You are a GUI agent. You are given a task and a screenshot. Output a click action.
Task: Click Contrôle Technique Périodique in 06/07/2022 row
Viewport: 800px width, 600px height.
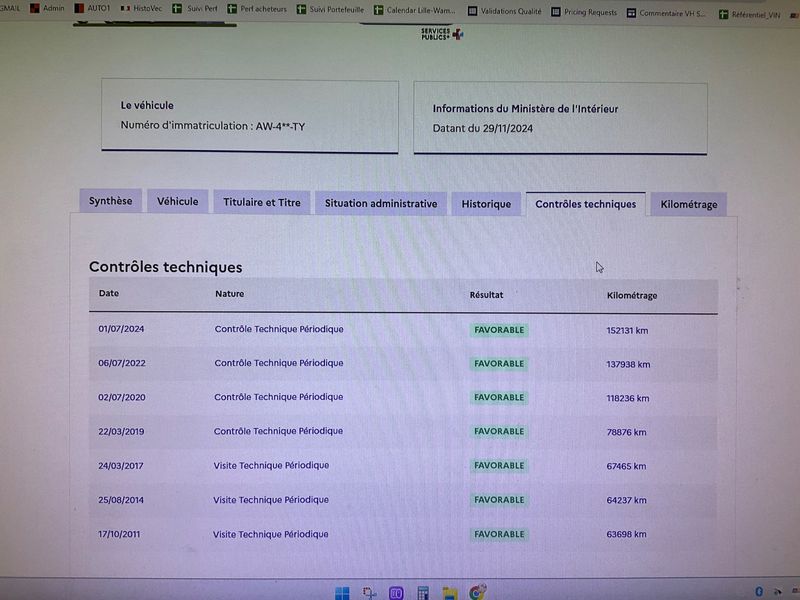[x=279, y=363]
